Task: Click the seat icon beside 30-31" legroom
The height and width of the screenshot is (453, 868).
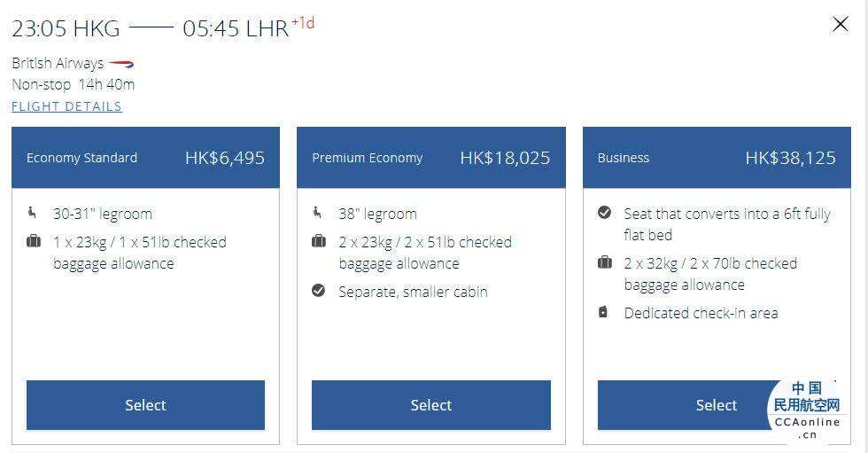Action: (x=32, y=213)
